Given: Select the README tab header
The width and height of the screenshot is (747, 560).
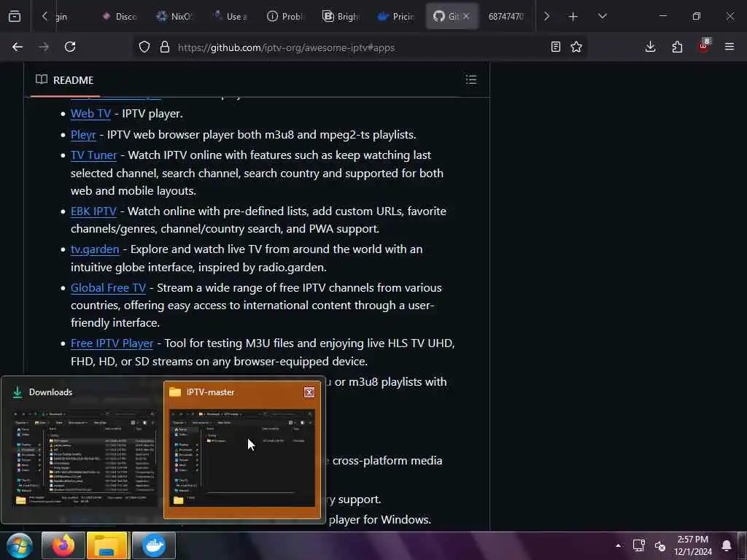Looking at the screenshot, I should click(65, 80).
